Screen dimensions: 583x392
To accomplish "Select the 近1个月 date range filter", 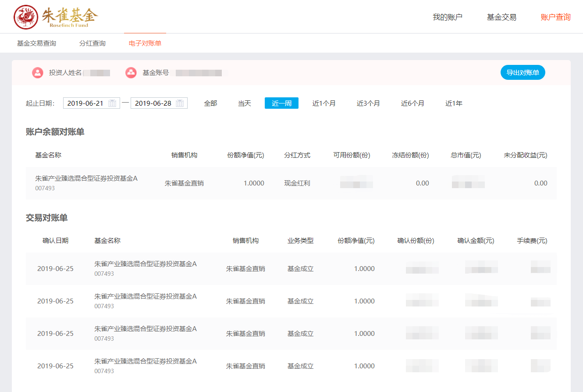I will click(x=324, y=103).
